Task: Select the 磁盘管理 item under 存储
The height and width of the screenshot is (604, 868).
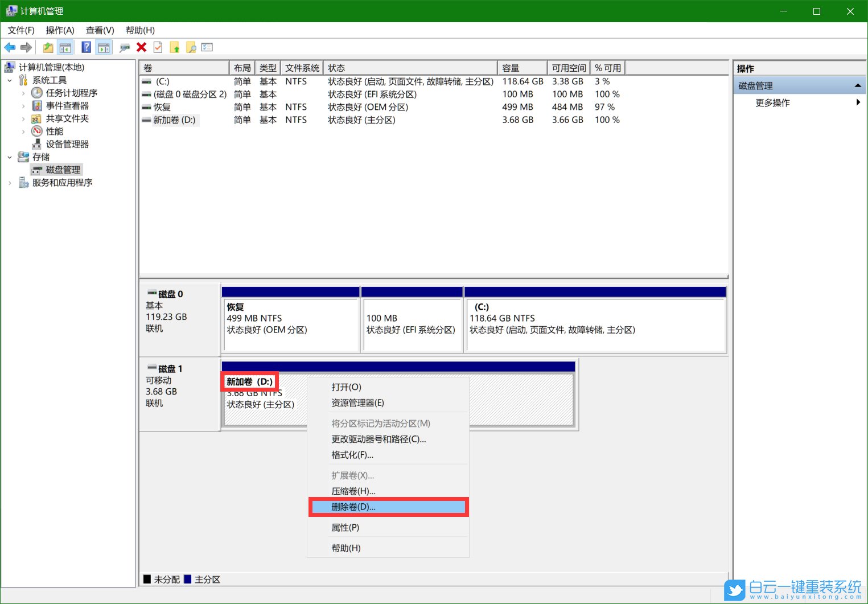Action: [62, 169]
